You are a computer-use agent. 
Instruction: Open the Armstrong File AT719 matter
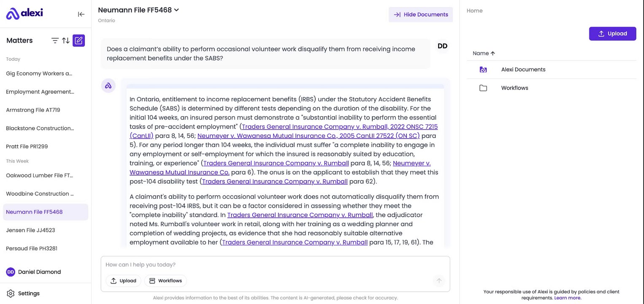[x=33, y=110]
